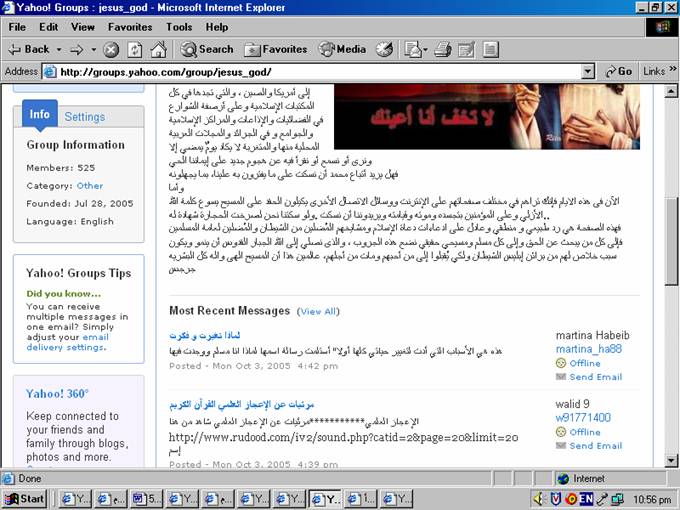Switch to the Word document taskbar button
The image size is (680, 510).
click(x=146, y=499)
